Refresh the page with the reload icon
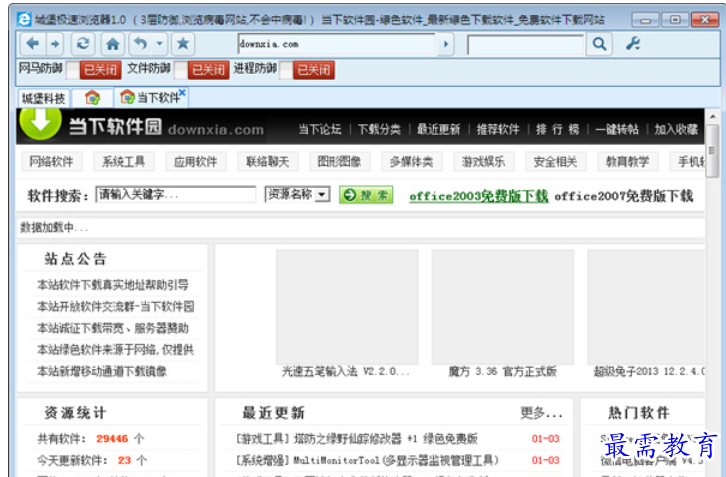This screenshot has height=477, width=726. click(83, 44)
